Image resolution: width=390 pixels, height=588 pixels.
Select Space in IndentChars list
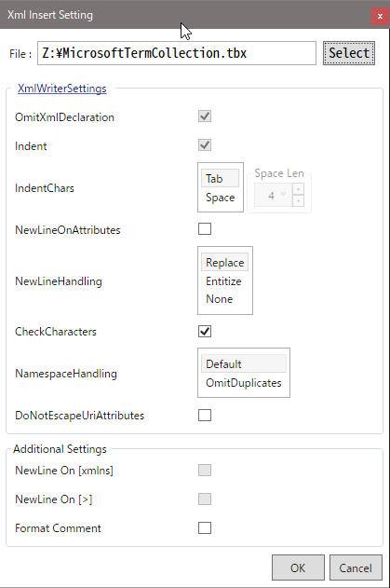pyautogui.click(x=220, y=198)
